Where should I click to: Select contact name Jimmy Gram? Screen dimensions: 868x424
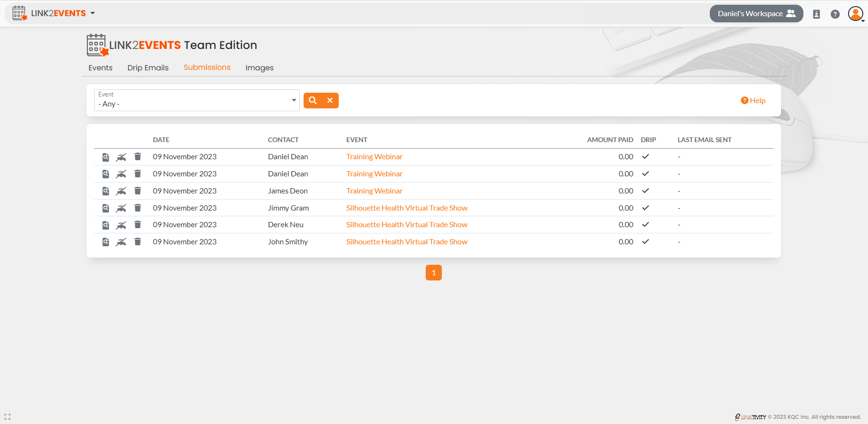coord(288,208)
